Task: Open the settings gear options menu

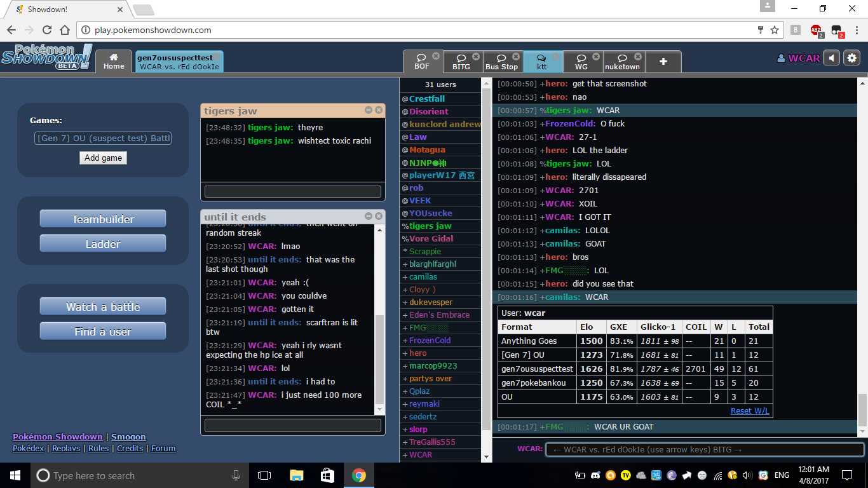Action: coord(851,58)
